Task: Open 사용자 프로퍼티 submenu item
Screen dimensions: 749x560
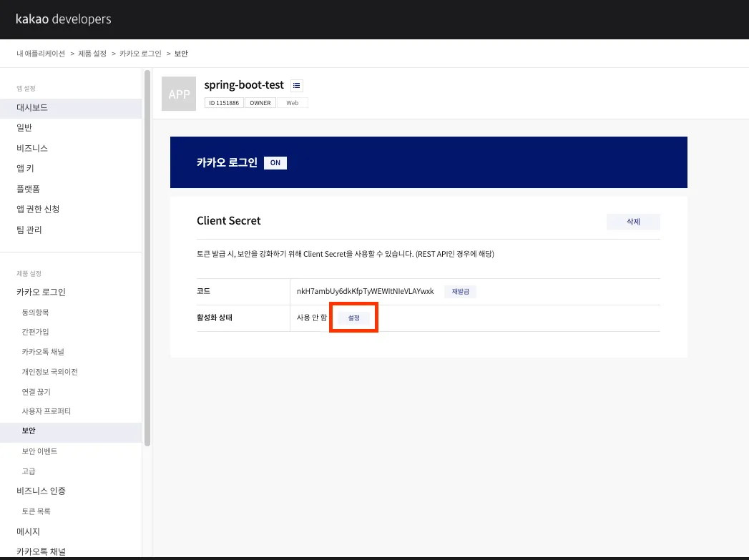Action: [46, 411]
